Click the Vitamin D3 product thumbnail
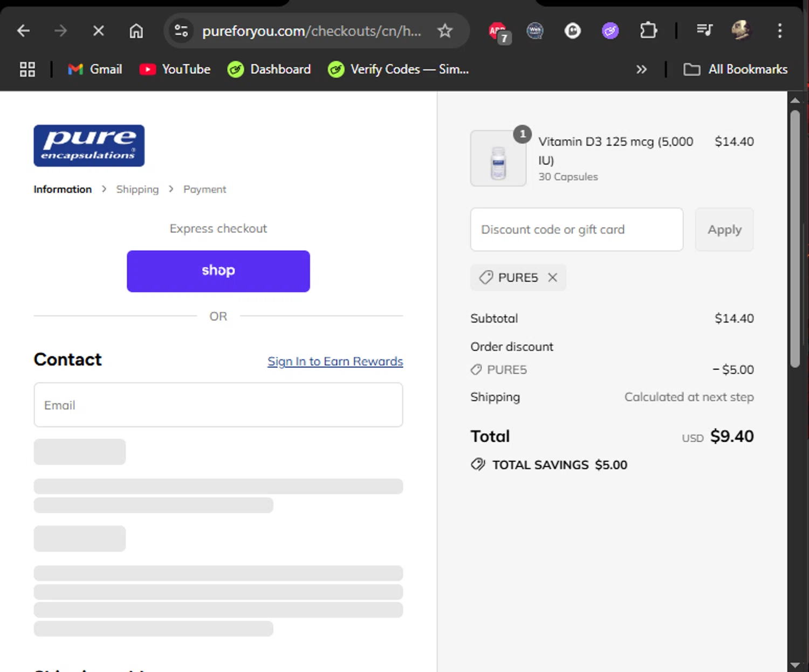809x672 pixels. (x=498, y=159)
